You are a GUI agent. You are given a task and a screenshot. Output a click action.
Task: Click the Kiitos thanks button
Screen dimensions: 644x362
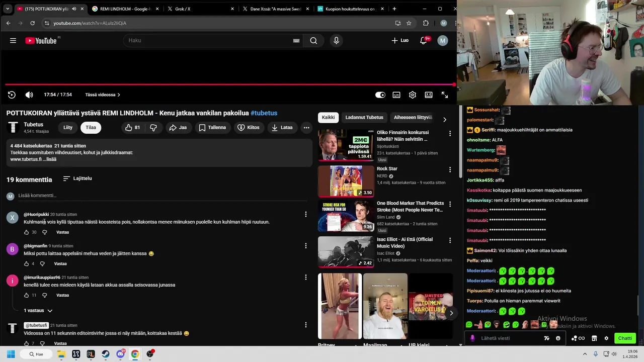click(x=249, y=128)
